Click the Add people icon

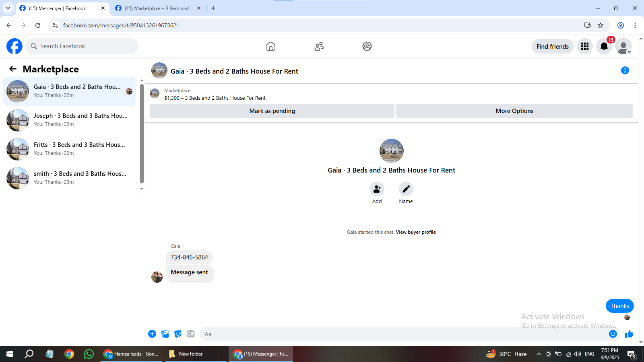point(377,189)
